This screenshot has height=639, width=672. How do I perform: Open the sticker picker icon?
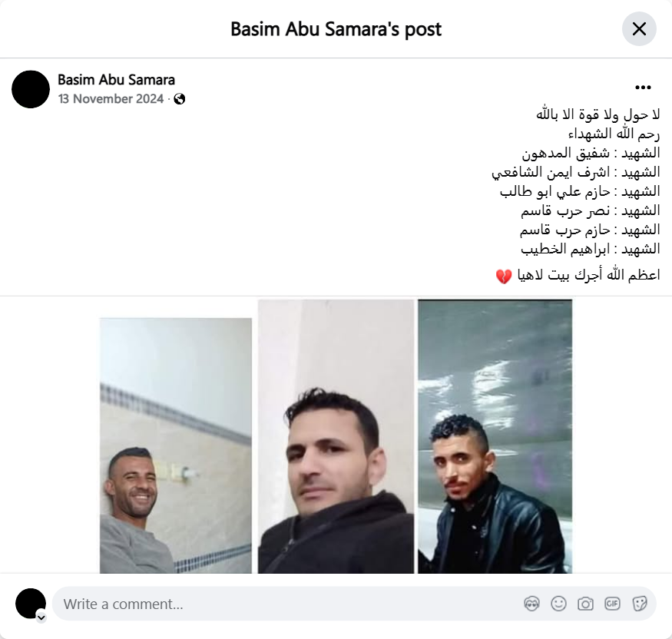tap(639, 604)
